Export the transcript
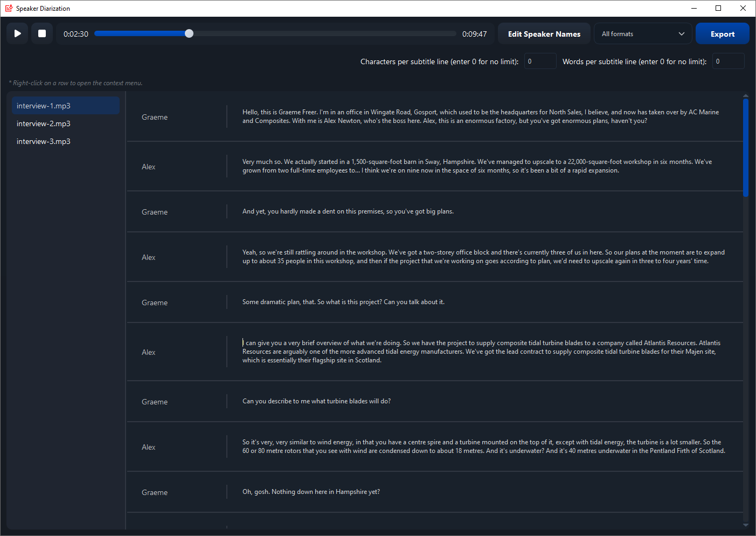Image resolution: width=756 pixels, height=536 pixels. click(722, 33)
